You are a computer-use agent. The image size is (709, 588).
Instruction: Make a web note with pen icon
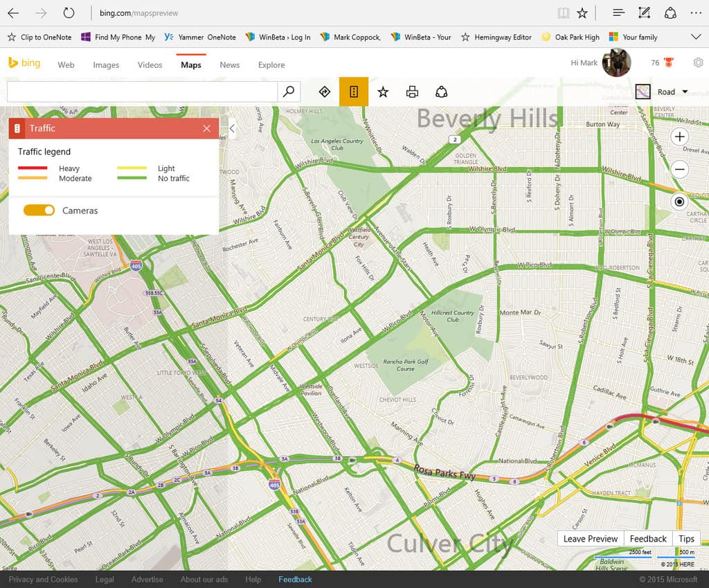pos(645,12)
